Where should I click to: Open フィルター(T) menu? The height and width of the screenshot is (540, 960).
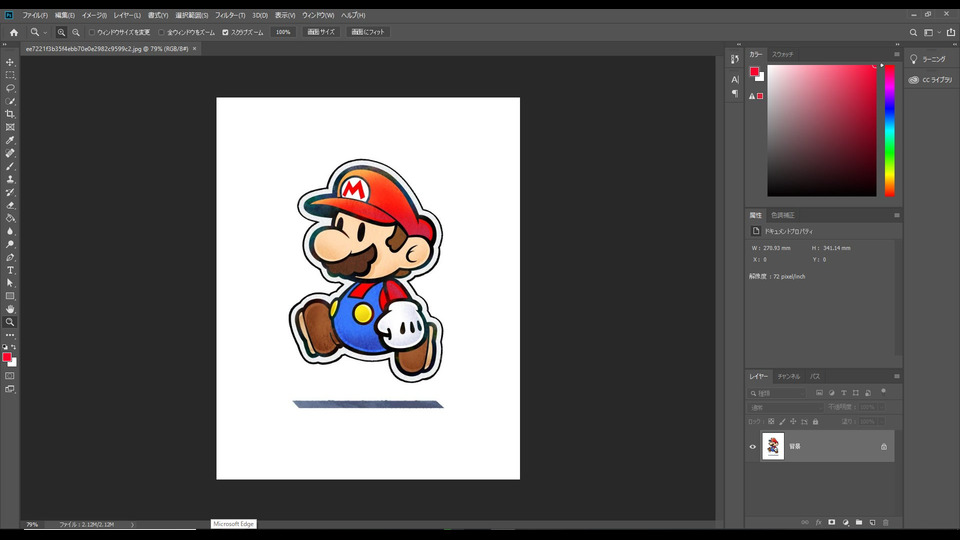click(230, 15)
